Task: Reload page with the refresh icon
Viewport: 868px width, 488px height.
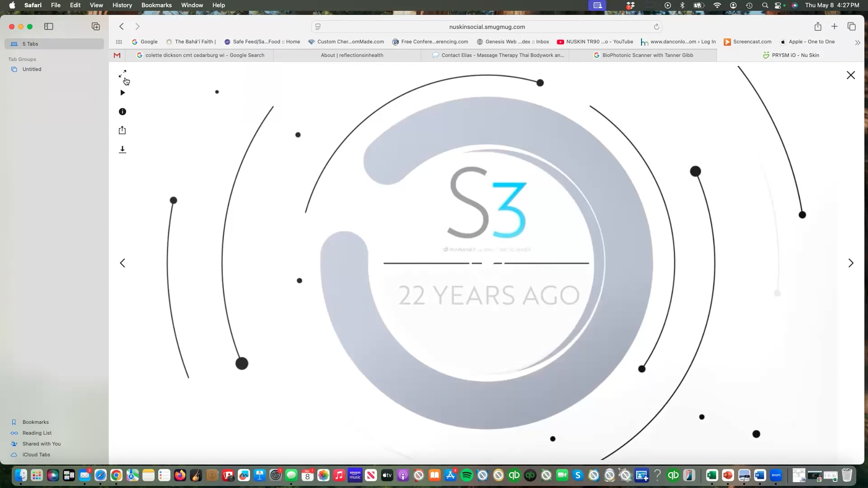Action: click(x=656, y=27)
